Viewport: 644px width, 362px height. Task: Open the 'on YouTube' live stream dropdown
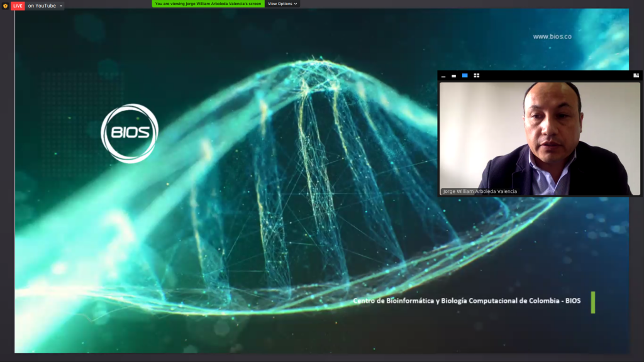pos(45,6)
